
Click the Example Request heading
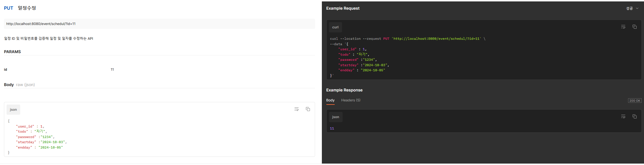[343, 9]
